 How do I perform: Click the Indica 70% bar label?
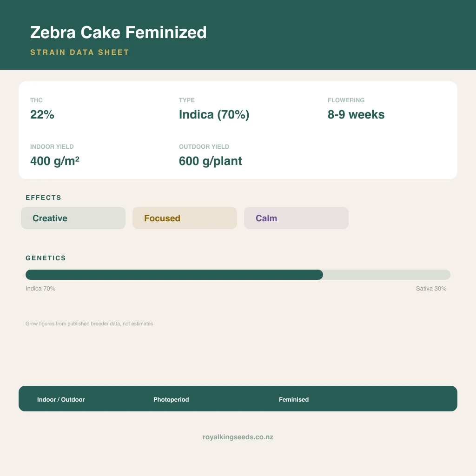point(40,288)
